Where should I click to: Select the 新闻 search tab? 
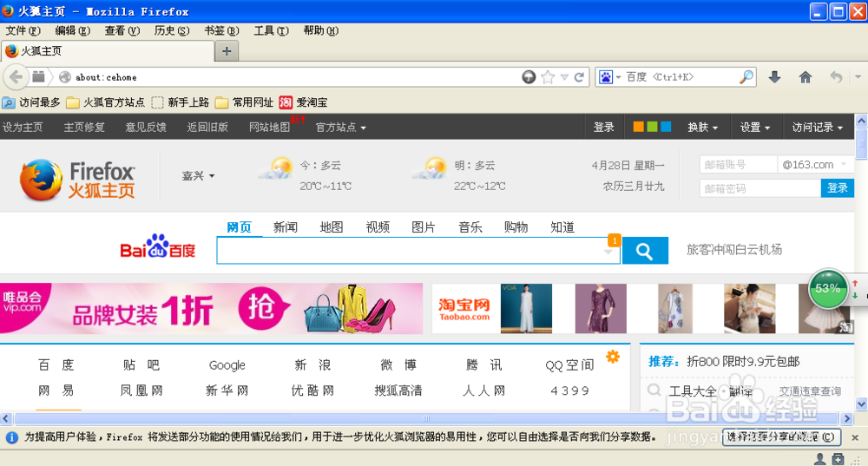point(285,226)
